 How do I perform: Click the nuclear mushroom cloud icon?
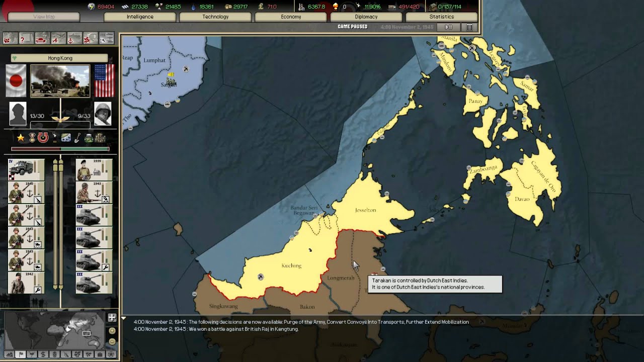336,7
